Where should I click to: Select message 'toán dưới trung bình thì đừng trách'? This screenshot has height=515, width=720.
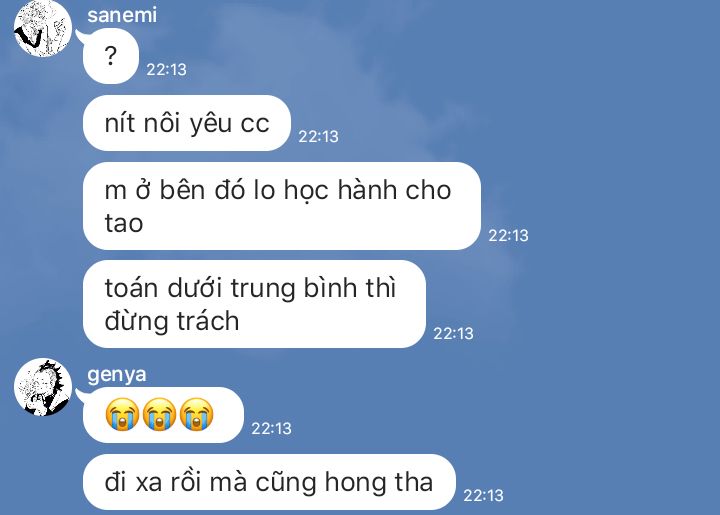(x=254, y=304)
